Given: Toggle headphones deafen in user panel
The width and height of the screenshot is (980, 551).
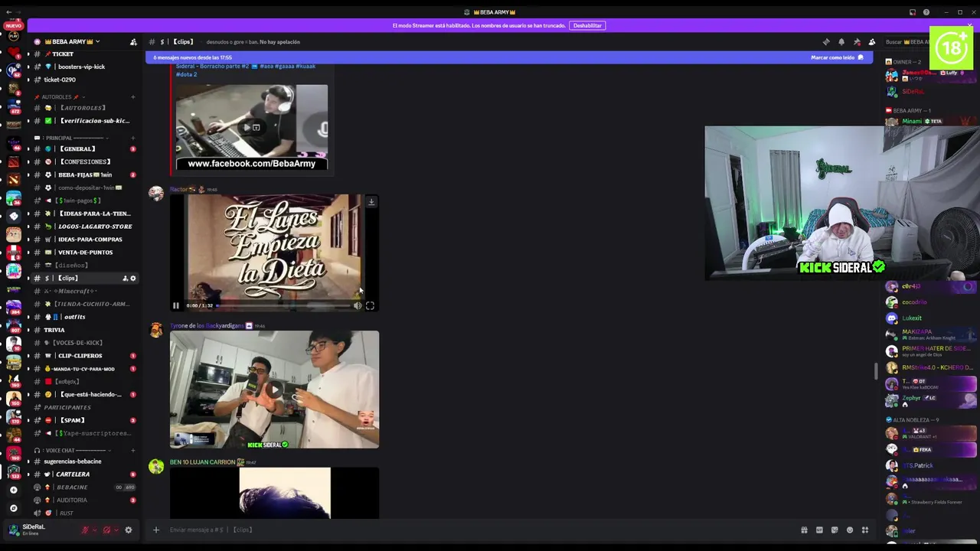Looking at the screenshot, I should click(106, 530).
